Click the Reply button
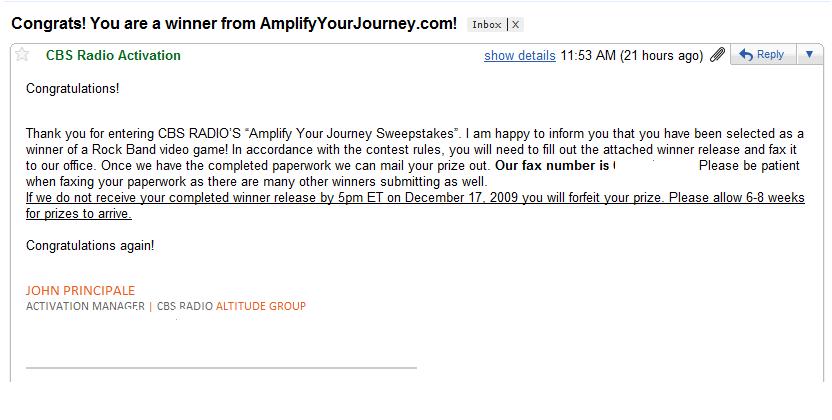Viewport: 832px width, 420px height. [761, 55]
